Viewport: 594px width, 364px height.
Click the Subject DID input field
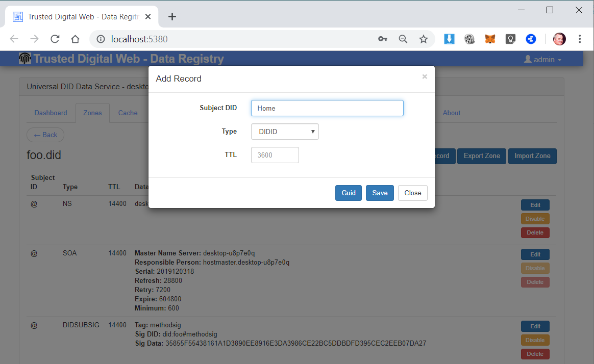pos(327,108)
